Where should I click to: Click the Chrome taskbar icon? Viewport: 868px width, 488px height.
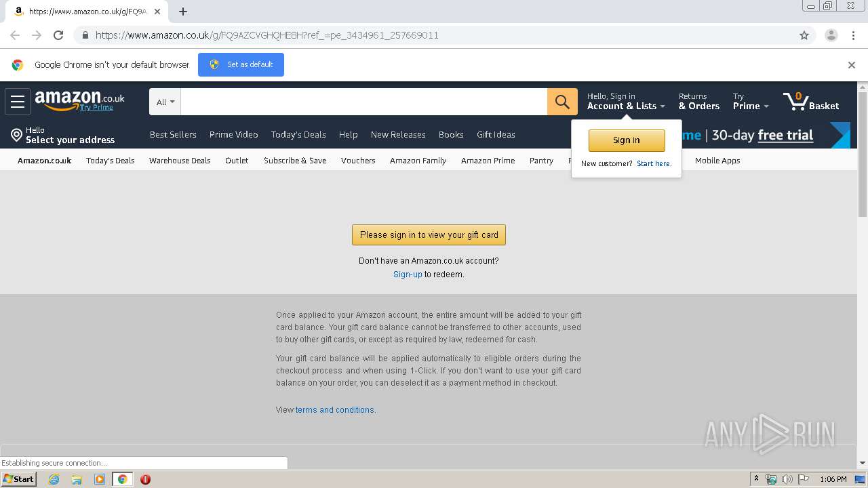click(x=122, y=479)
